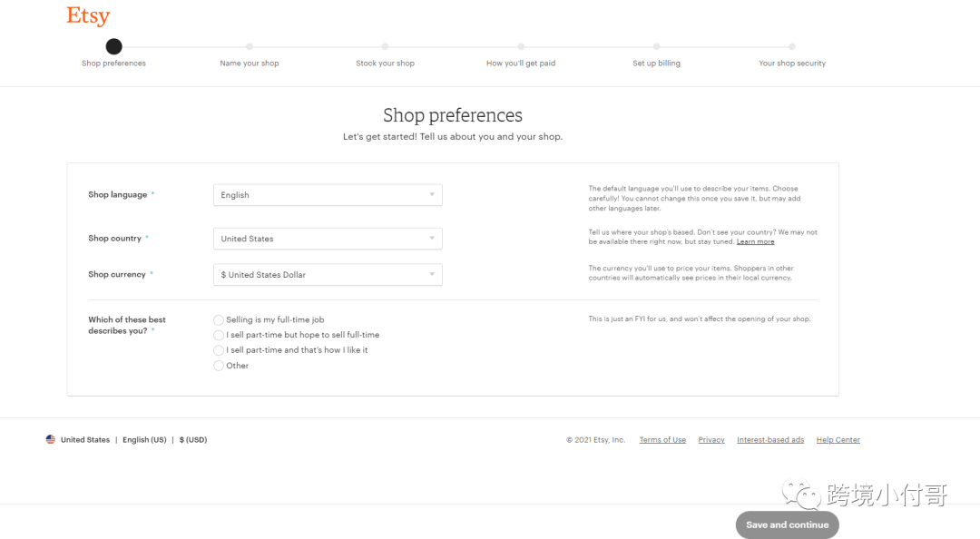Click the Your shop security step dot
This screenshot has height=539, width=980.
coord(792,46)
